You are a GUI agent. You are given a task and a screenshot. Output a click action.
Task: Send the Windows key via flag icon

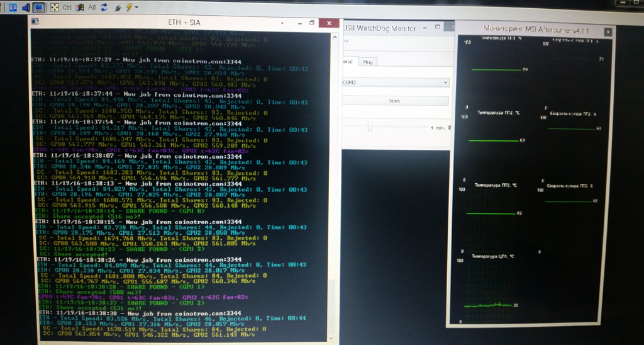[x=80, y=8]
